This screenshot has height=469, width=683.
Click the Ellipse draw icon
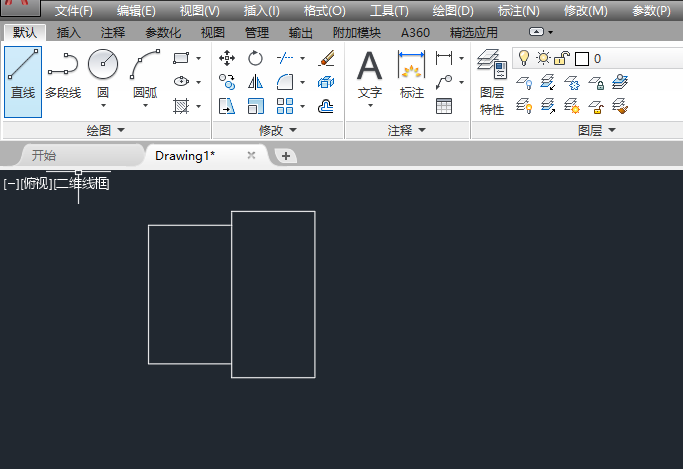[181, 81]
